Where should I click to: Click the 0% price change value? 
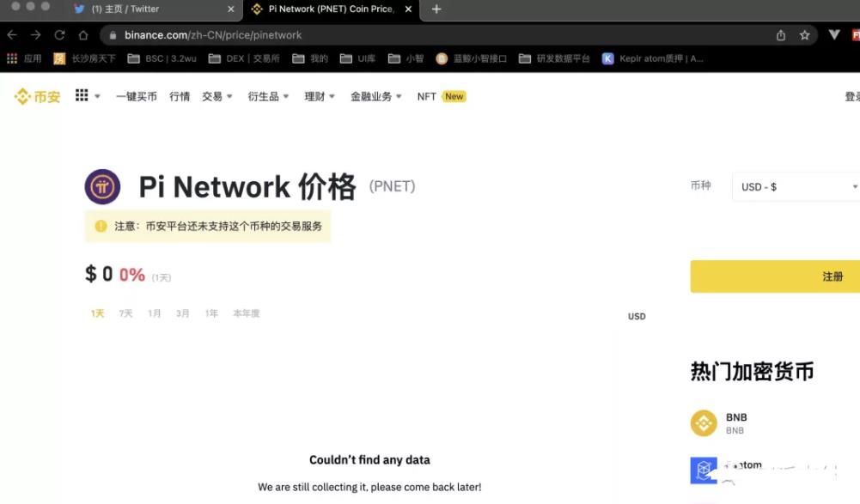point(132,274)
